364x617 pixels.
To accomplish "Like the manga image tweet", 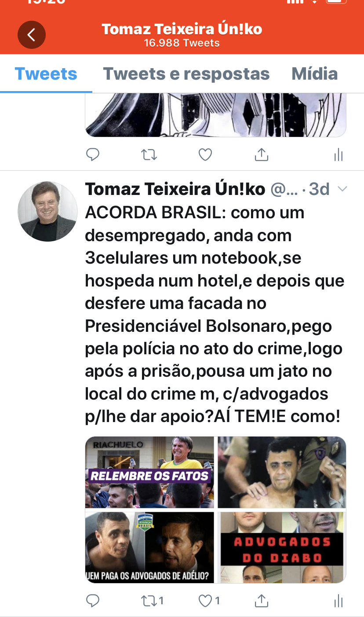I will click(205, 154).
